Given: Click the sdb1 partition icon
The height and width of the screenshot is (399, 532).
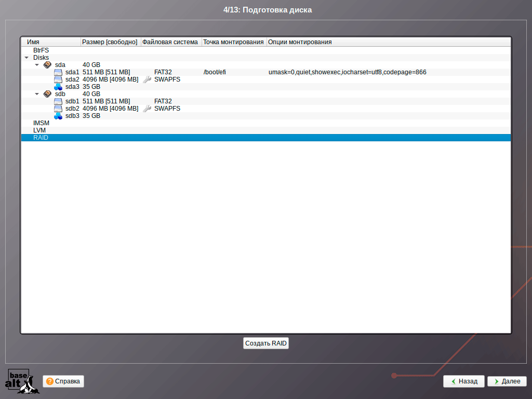Looking at the screenshot, I should coord(58,101).
